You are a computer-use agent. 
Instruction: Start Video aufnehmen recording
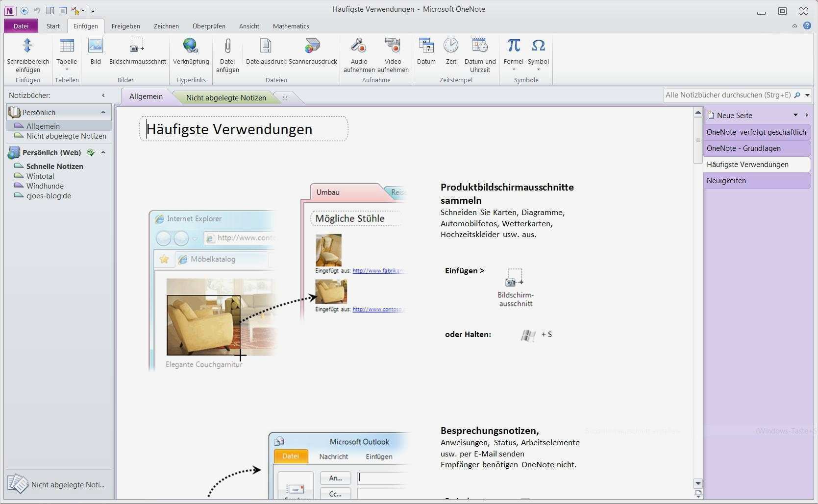coord(393,55)
